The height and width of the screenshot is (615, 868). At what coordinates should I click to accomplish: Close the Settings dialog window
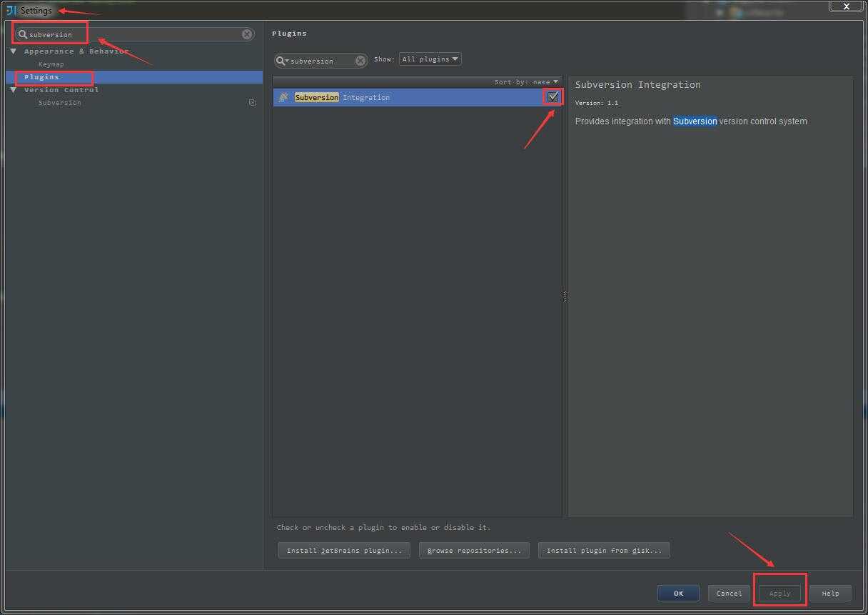click(x=846, y=6)
